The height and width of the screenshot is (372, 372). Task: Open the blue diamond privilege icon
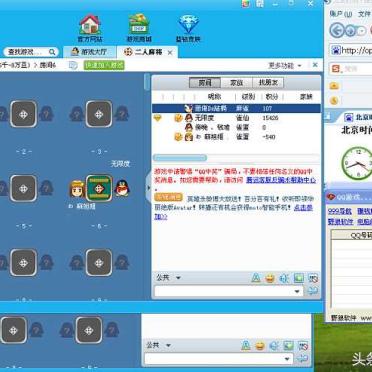tap(188, 25)
